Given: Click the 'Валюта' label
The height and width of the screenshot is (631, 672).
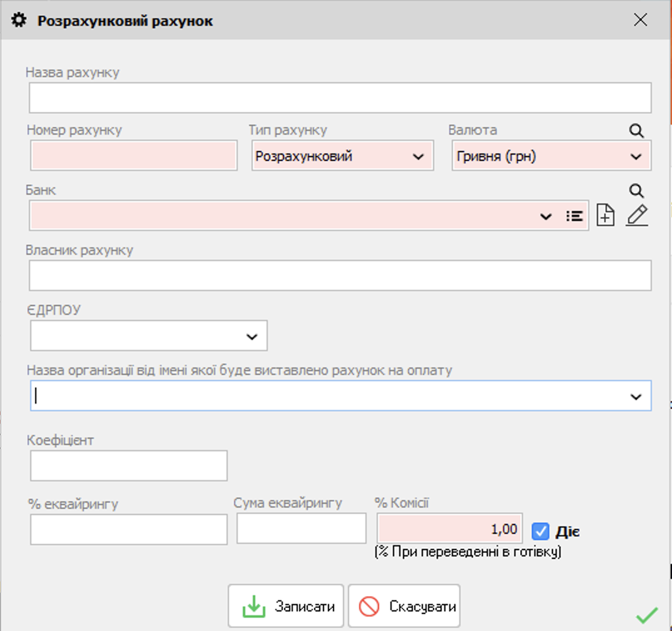Looking at the screenshot, I should coord(472,130).
